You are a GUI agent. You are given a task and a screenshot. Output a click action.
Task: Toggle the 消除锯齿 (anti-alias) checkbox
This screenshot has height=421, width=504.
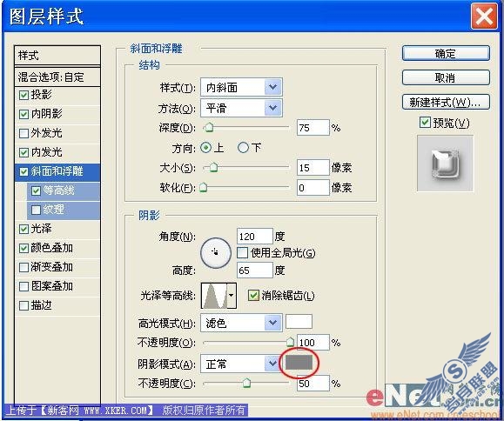tap(253, 295)
